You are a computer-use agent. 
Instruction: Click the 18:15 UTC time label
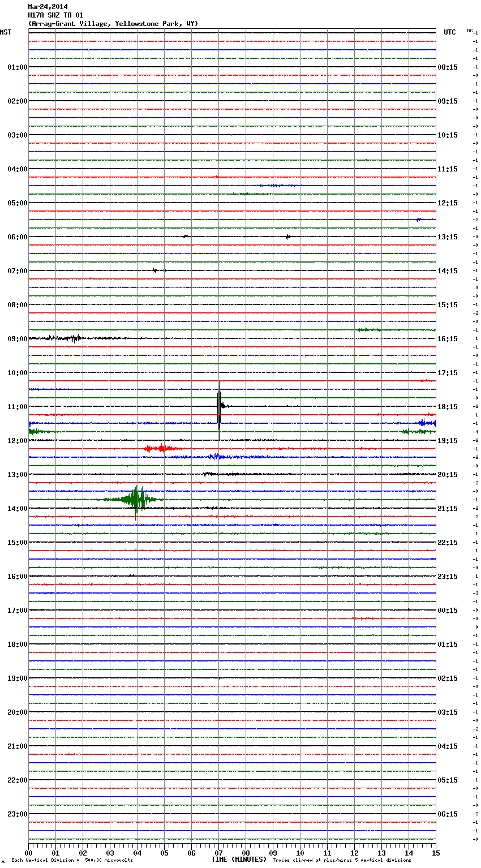pos(448,407)
